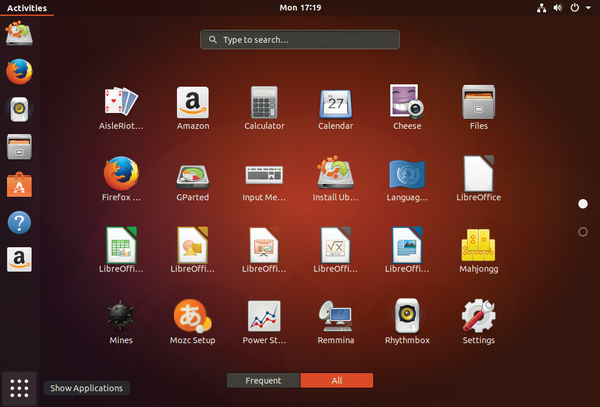Open Files from the app grid
This screenshot has height=407, width=600.
pos(478,108)
